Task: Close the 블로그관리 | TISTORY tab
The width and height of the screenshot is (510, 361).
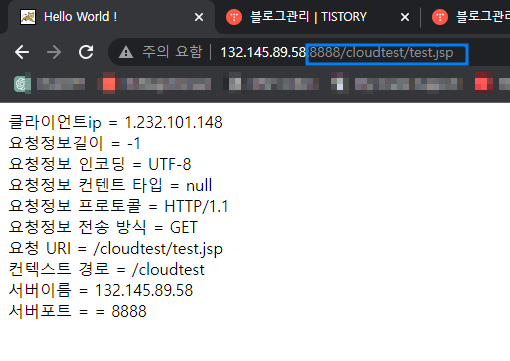Action: [x=405, y=17]
